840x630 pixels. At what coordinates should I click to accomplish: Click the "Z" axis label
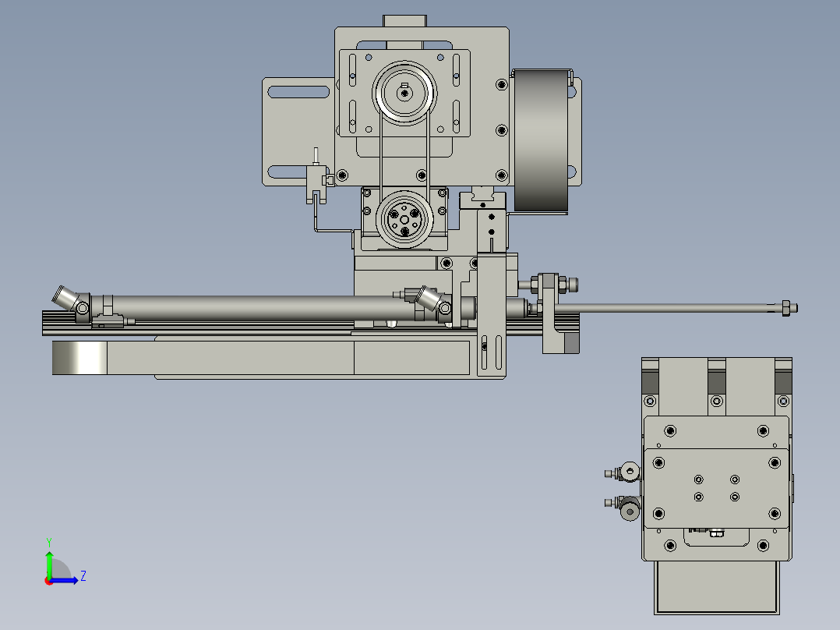[83, 576]
